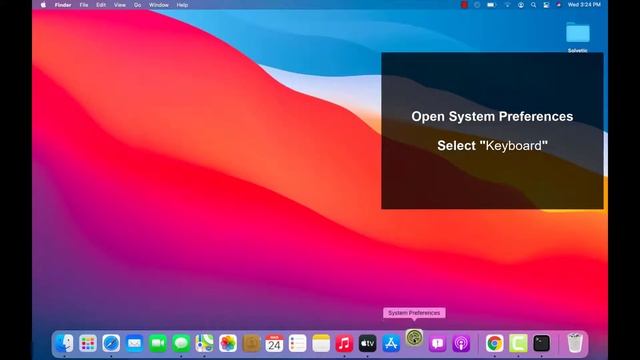Open the Apple menu

pos(43,5)
